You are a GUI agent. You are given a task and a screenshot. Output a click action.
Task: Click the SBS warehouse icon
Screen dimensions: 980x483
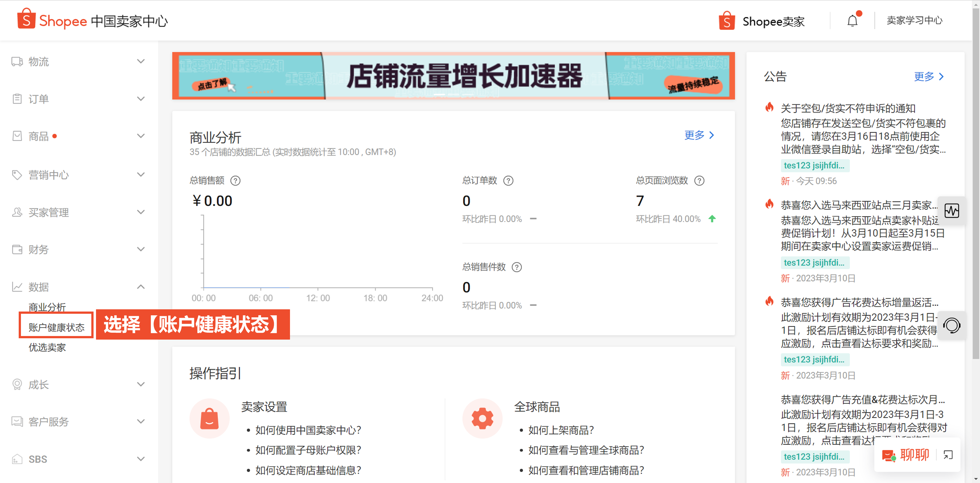click(17, 459)
